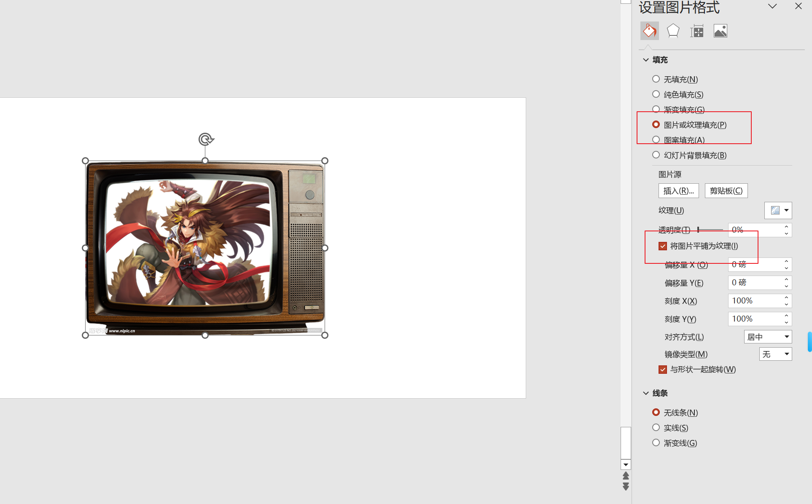812x504 pixels.
Task: Click the previous slide double-arrow button
Action: pos(626,476)
